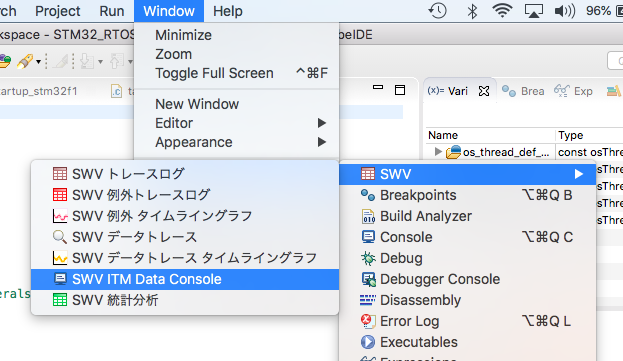Show the Breakpoints view

pos(467,195)
